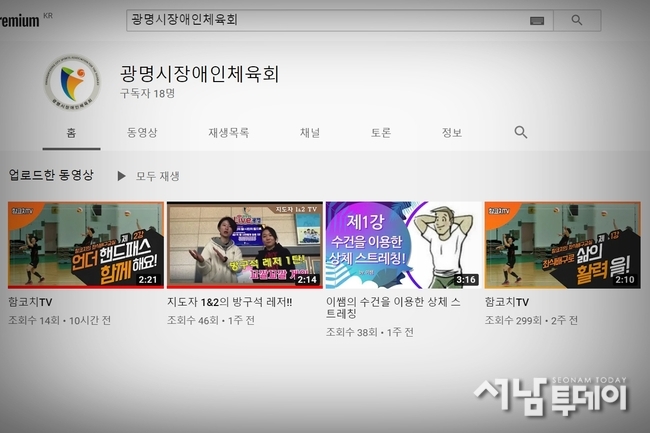Click the text 조회수 299회 • 2주 전

[531, 320]
